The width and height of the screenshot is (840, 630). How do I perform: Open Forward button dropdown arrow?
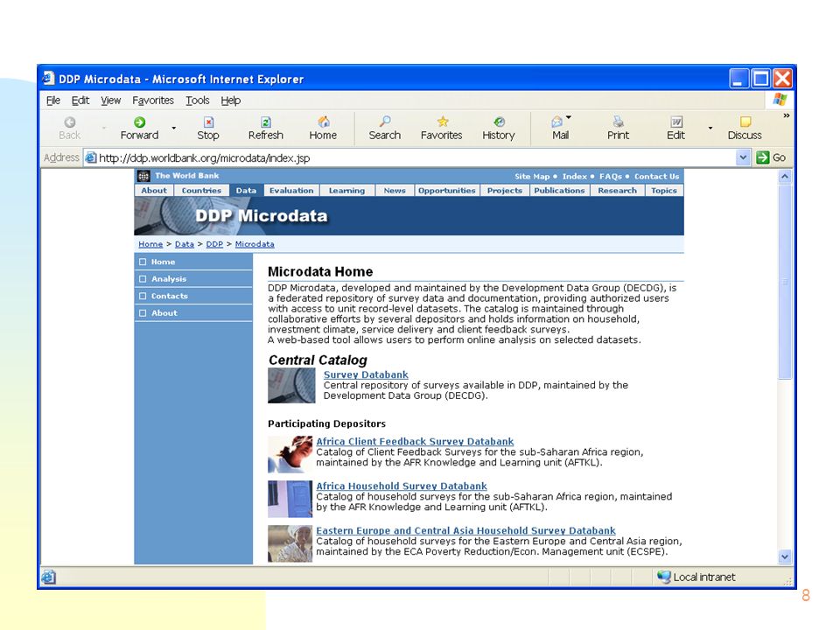click(x=173, y=128)
